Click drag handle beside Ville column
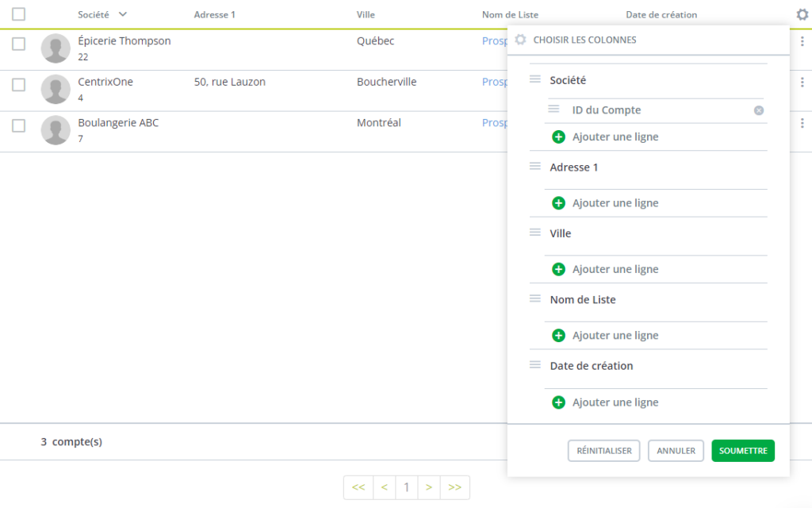The width and height of the screenshot is (812, 508). click(x=535, y=233)
